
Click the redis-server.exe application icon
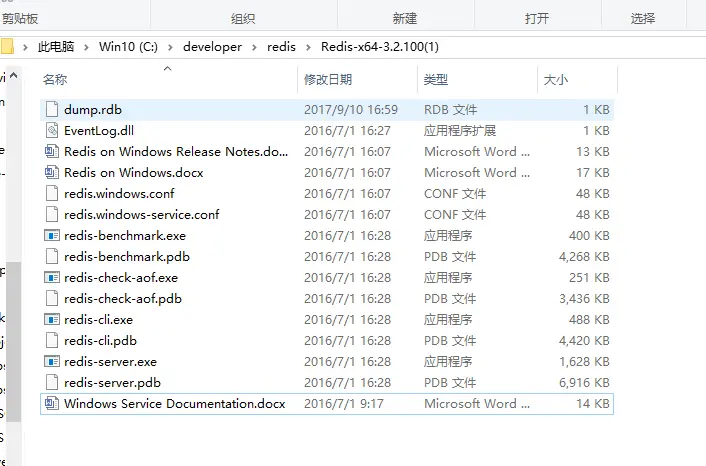pyautogui.click(x=52, y=362)
